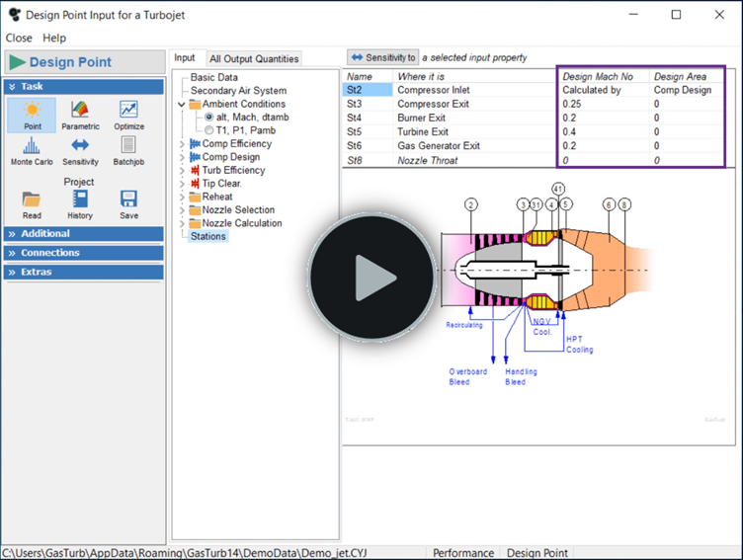The image size is (743, 560).
Task: Click the Turb Efficiency red icon
Action: pos(195,170)
